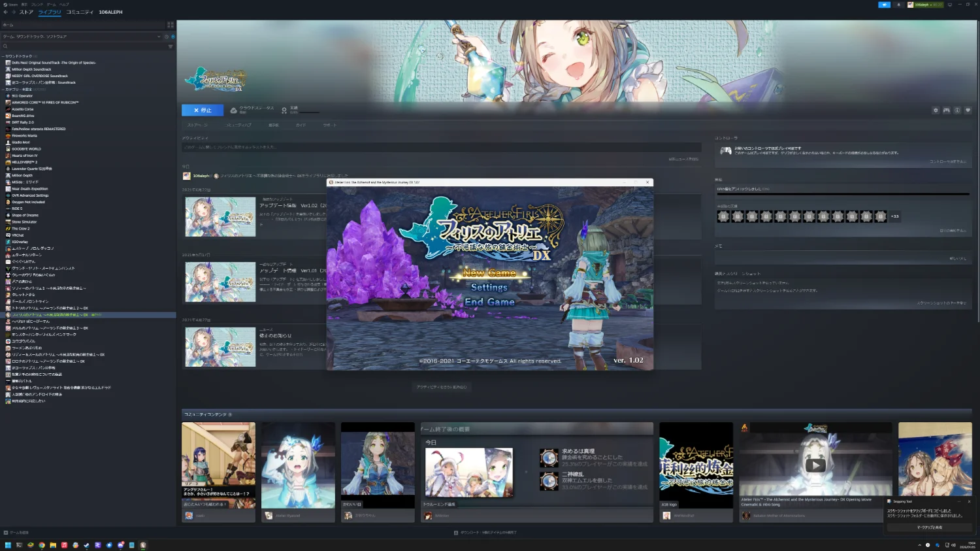
Task: Collapse the サウンドトラック category
Action: click(3, 56)
